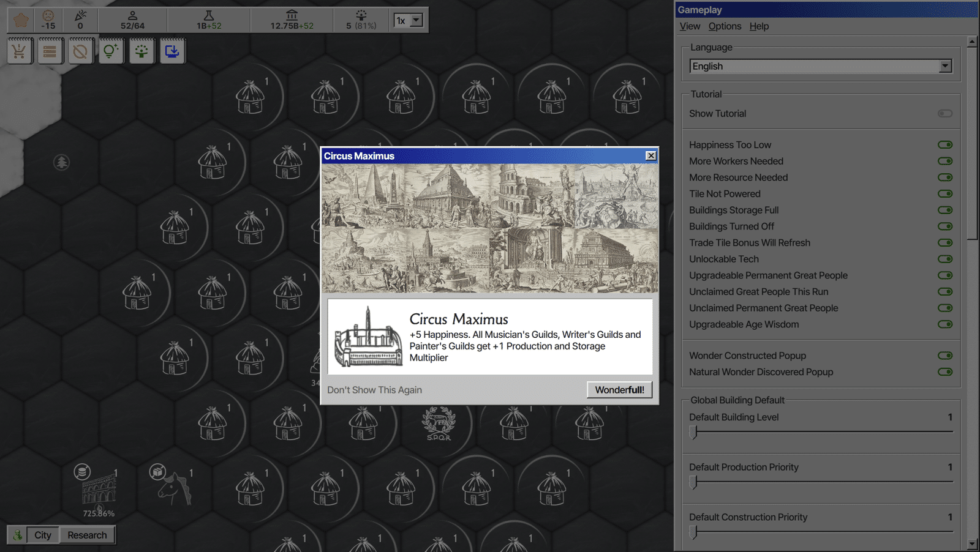Open the shopping cart trade toolbar icon
Screen dimensions: 980x552
[x=20, y=51]
